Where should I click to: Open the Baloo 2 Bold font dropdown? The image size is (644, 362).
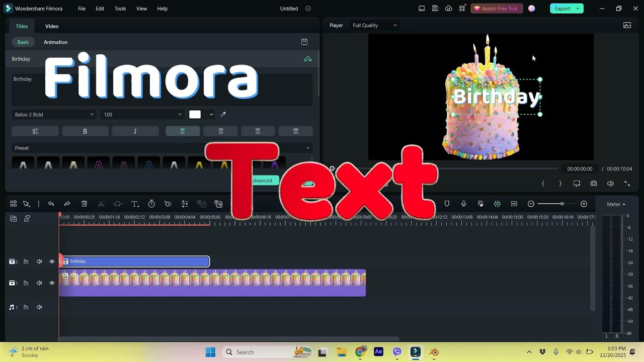tap(54, 115)
